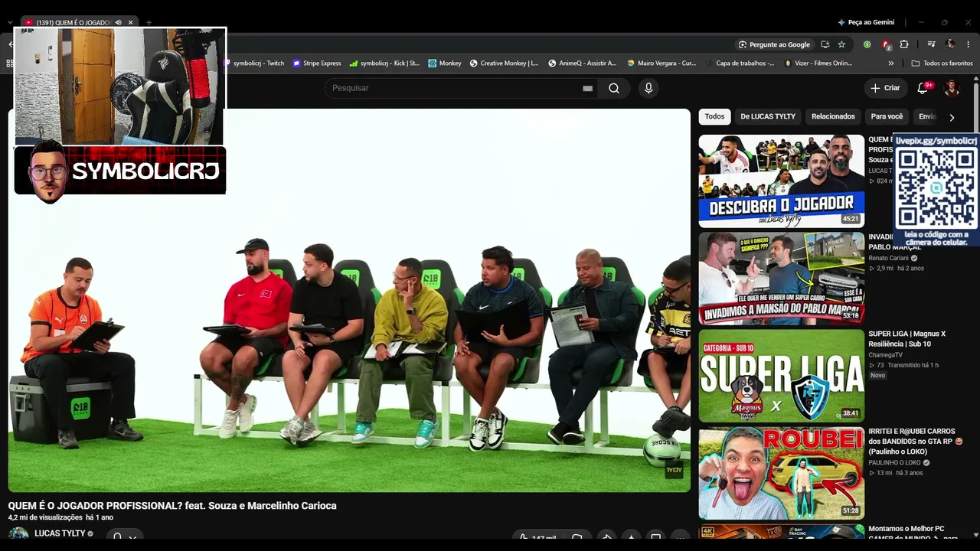
Task: Open IRRITEI E ROUBEI CARROS video title
Action: coord(915,442)
